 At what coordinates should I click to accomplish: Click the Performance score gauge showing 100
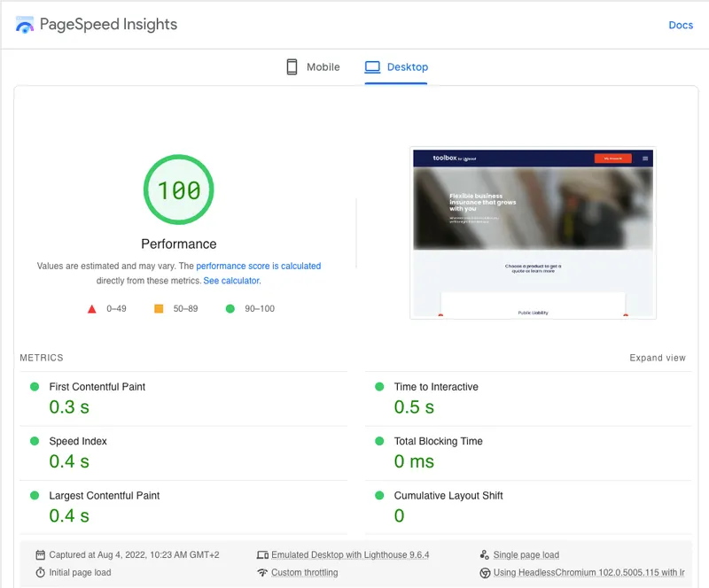coord(179,190)
